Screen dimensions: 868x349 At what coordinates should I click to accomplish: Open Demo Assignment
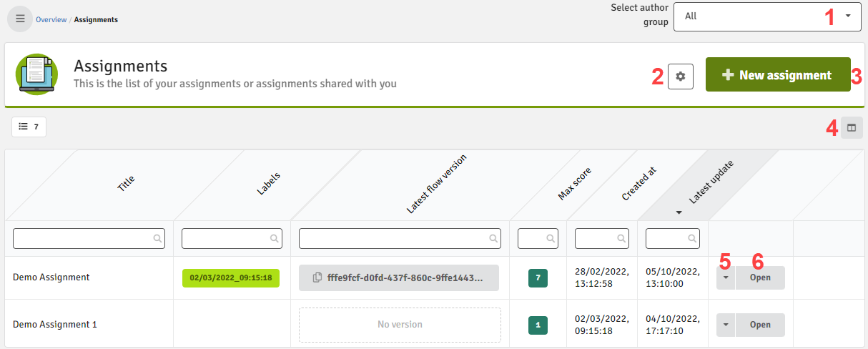(760, 277)
